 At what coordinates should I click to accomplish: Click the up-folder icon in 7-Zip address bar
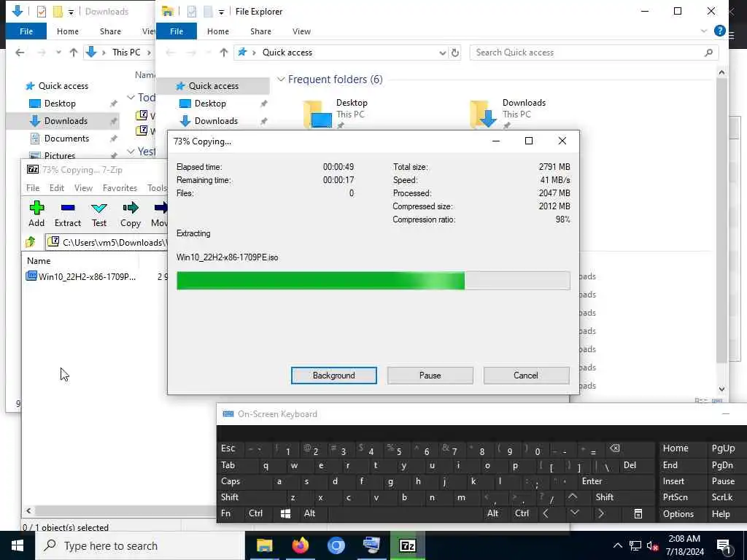tap(31, 242)
